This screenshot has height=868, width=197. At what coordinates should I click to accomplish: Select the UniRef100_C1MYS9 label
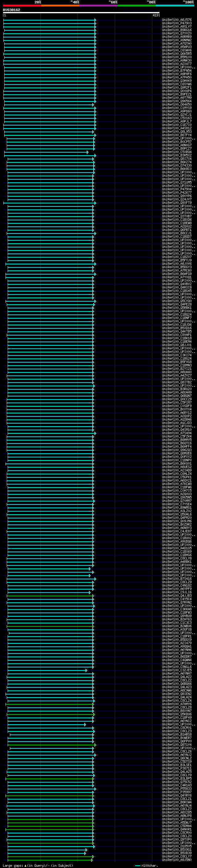(x=177, y=108)
